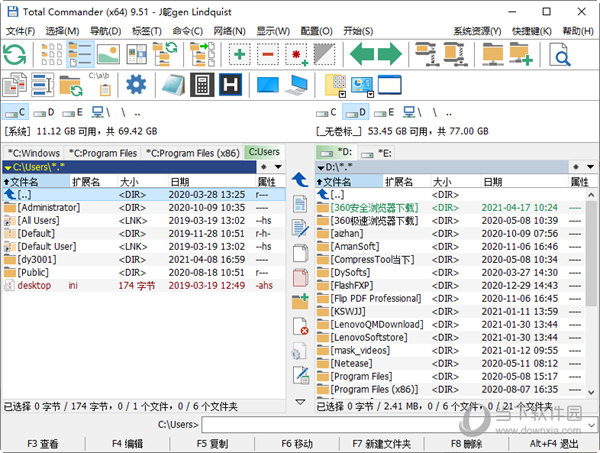Viewport: 600px width, 453px height.
Task: Open left panel directory history dropdown arrow
Action: [279, 167]
